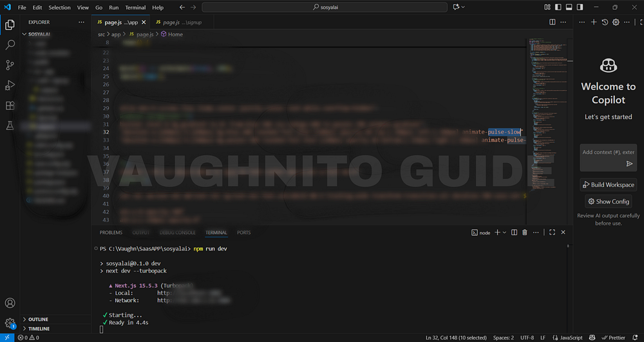Open the Extensions view
Viewport: 644px width, 342px height.
point(10,105)
